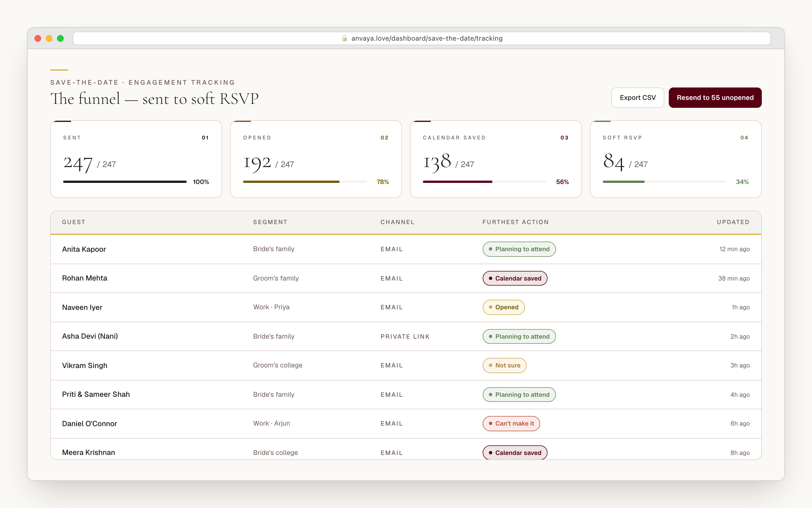The width and height of the screenshot is (812, 508).
Task: Click the lock icon in address bar
Action: 344,38
